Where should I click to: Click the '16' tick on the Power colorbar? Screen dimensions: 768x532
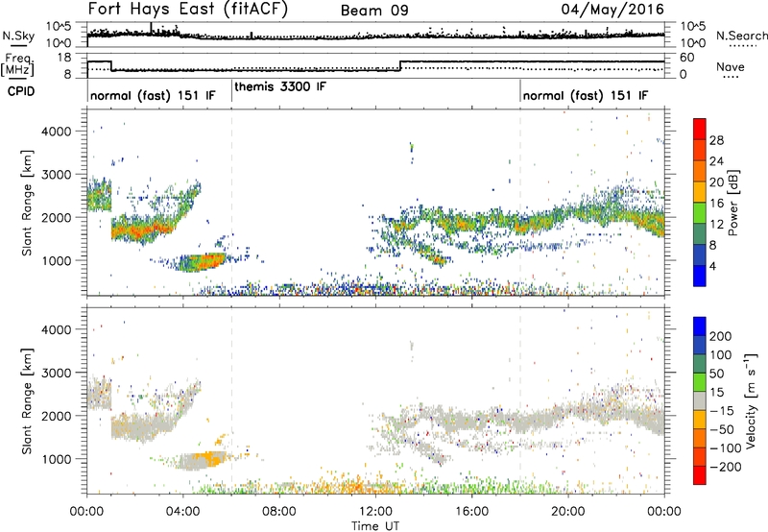coord(716,204)
